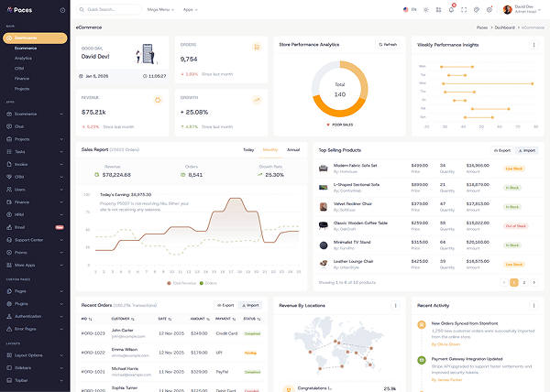The height and width of the screenshot is (392, 550).
Task: Click the Poces logo
Action: [20, 9]
